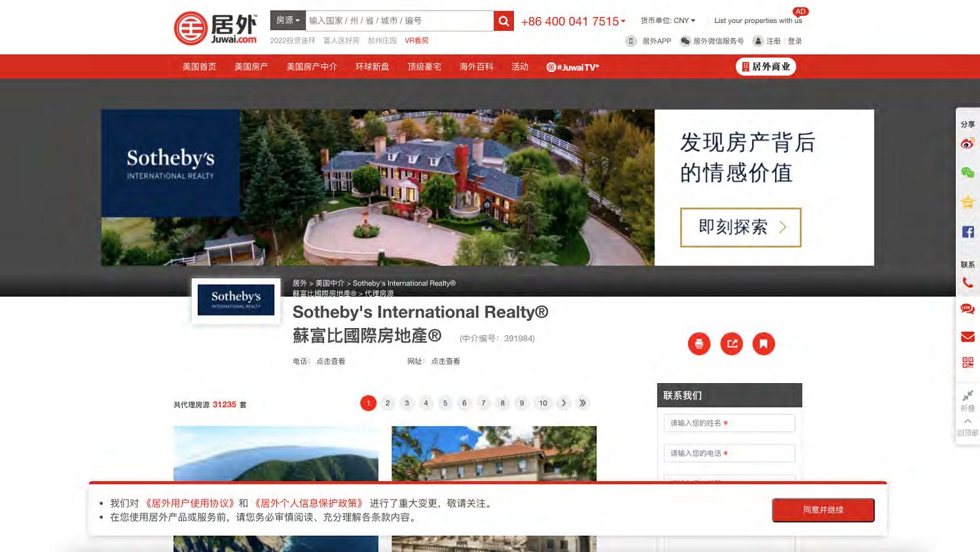This screenshot has width=980, height=552.
Task: Click the 美国中介 breadcrumb link
Action: (330, 284)
